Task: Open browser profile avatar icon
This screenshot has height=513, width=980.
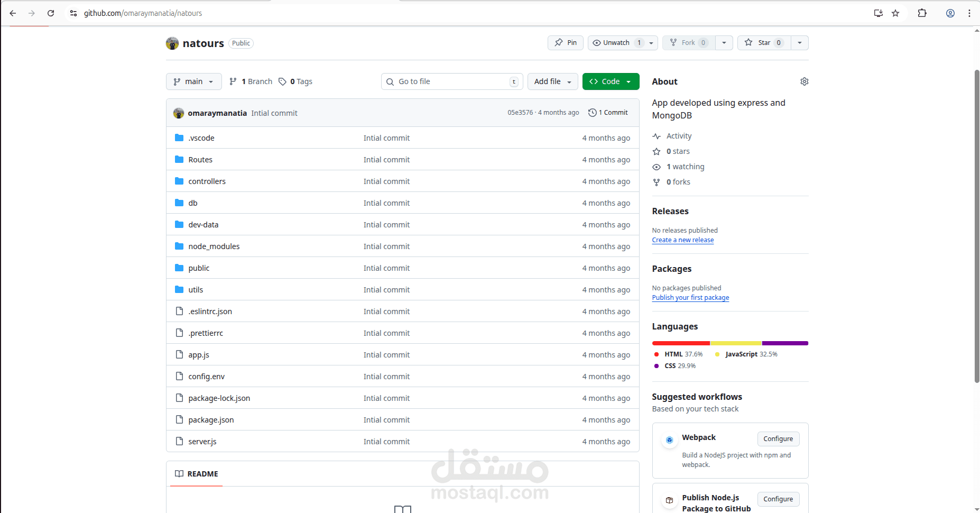Action: tap(950, 13)
